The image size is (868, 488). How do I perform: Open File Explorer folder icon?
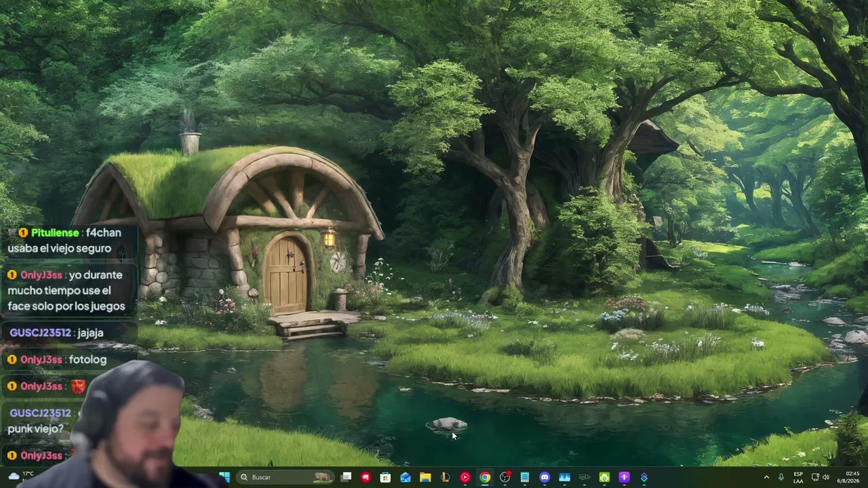coord(425,477)
